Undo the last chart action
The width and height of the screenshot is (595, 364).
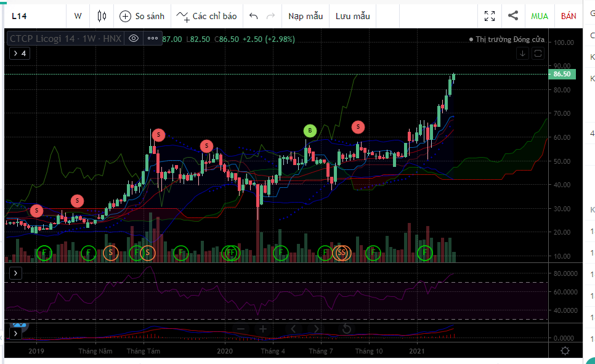(x=254, y=16)
